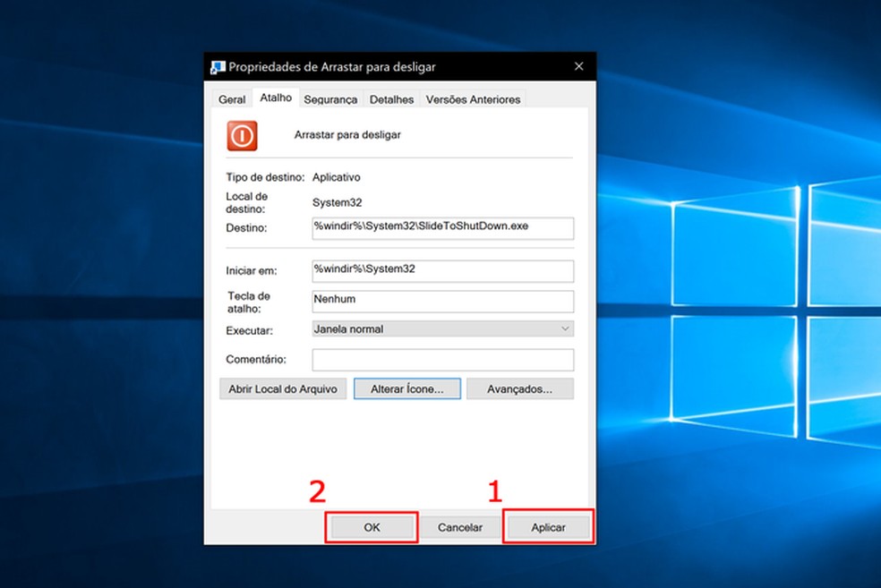Click the Iniciar em field

pos(442,270)
